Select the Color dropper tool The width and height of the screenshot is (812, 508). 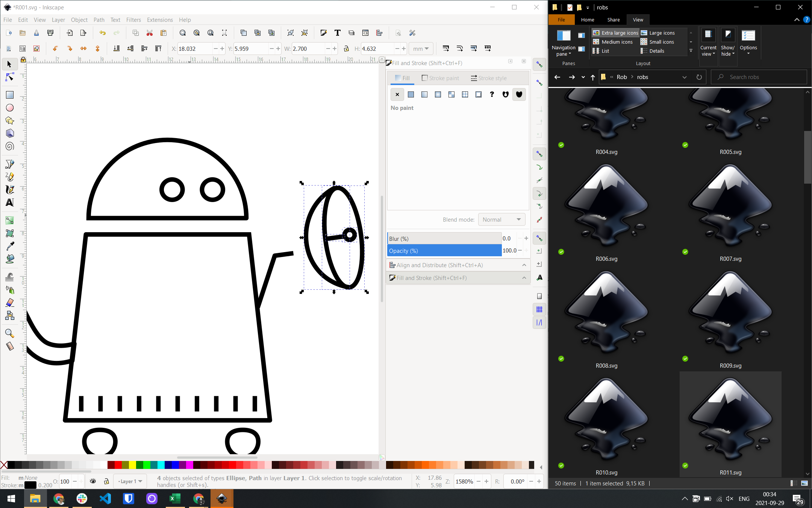tap(10, 246)
